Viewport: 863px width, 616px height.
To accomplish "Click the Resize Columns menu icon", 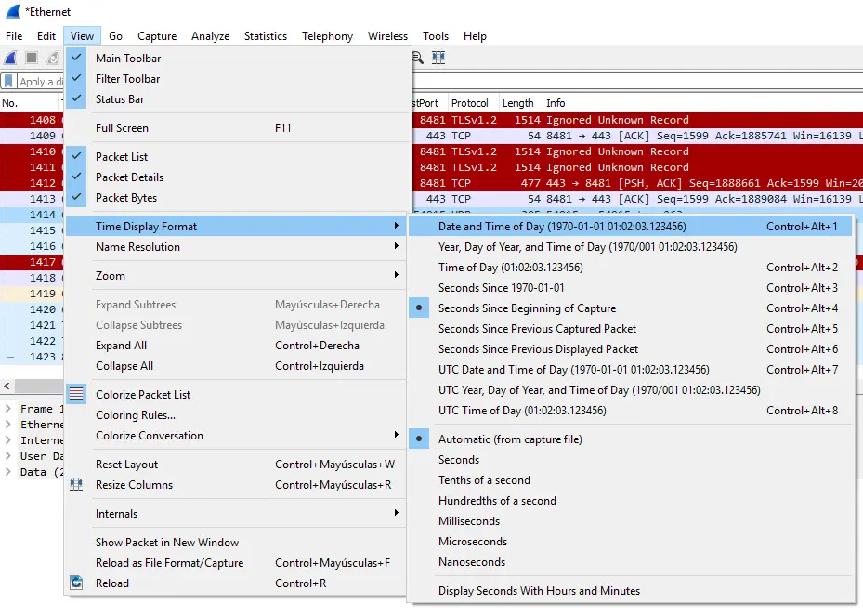I will coord(76,484).
